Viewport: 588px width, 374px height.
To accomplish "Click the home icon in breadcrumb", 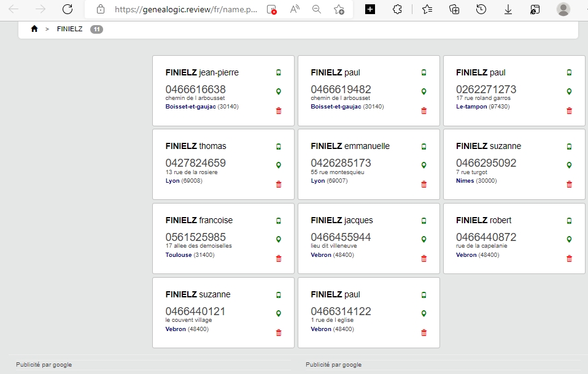I will pyautogui.click(x=34, y=29).
